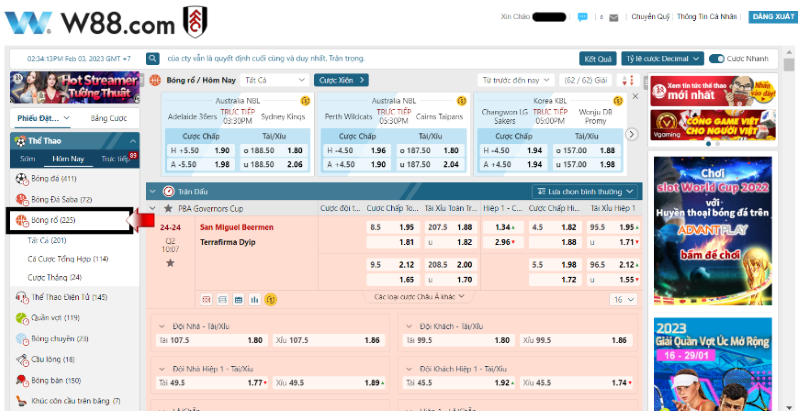Click the sort arrows icon beside Giải

(628, 81)
